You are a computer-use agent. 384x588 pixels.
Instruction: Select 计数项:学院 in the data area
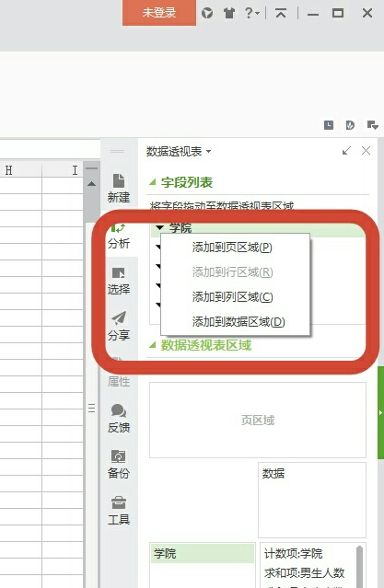(x=293, y=554)
